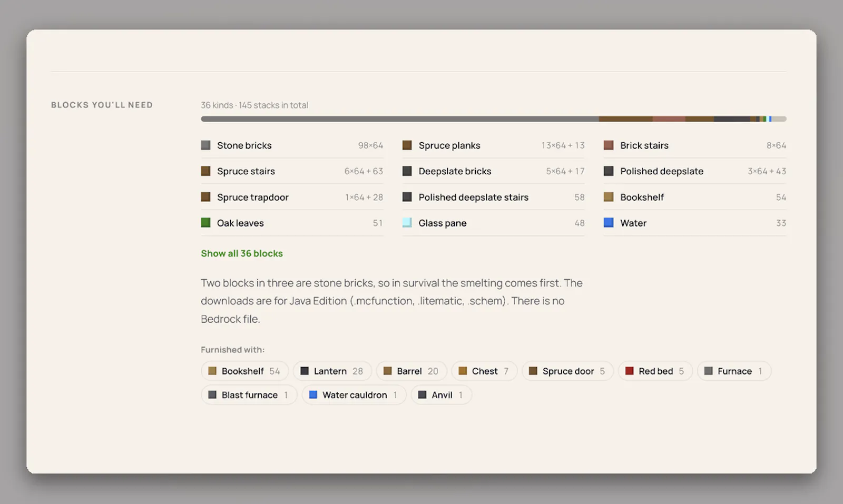Click the Stone bricks color swatch
Image resolution: width=843 pixels, height=504 pixels.
coord(205,145)
